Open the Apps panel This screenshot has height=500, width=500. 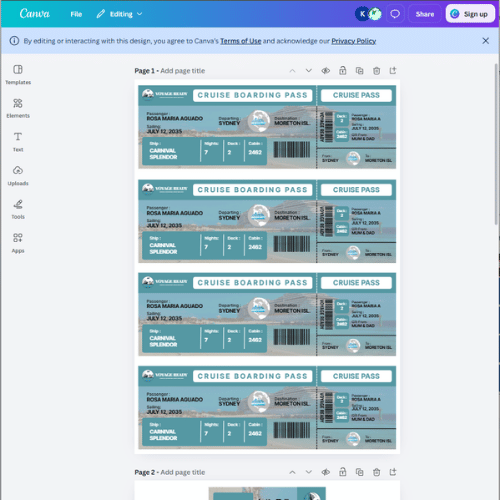(x=18, y=243)
